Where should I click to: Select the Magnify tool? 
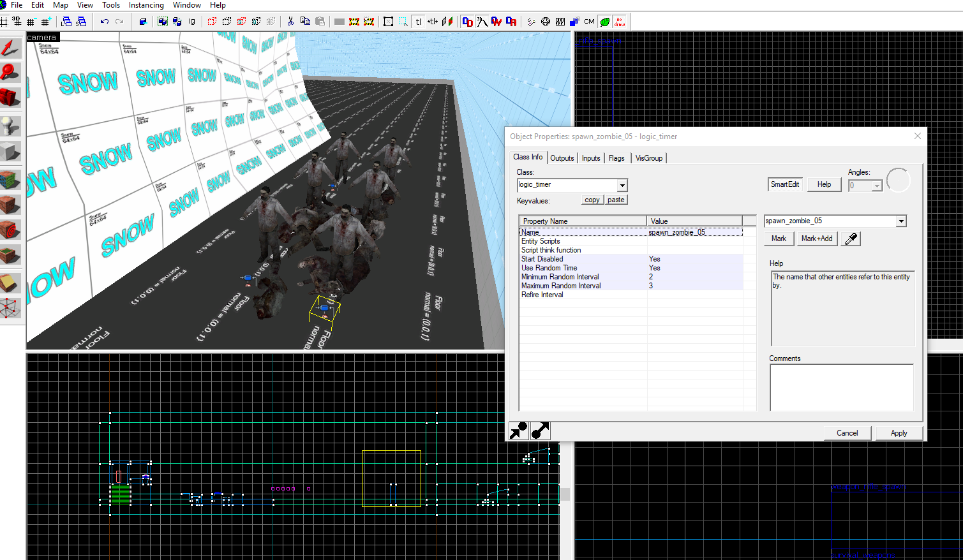coord(10,72)
